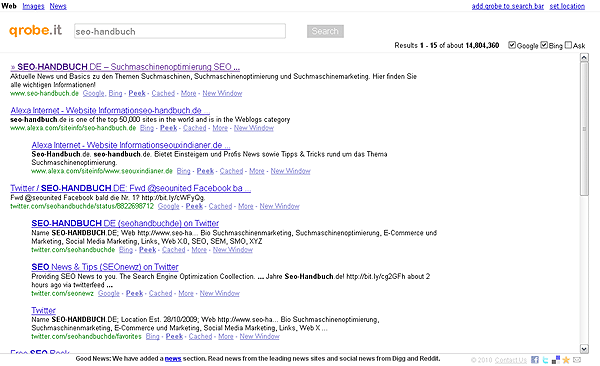Click the qrobe.it logo

(x=35, y=30)
